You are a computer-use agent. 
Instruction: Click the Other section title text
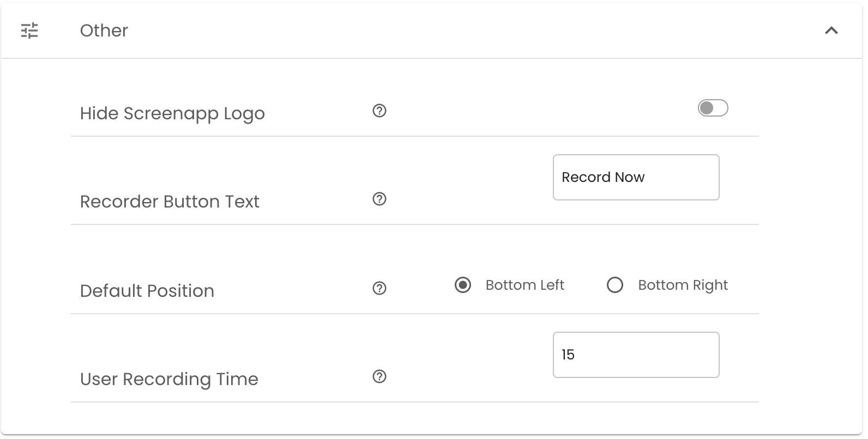[104, 31]
